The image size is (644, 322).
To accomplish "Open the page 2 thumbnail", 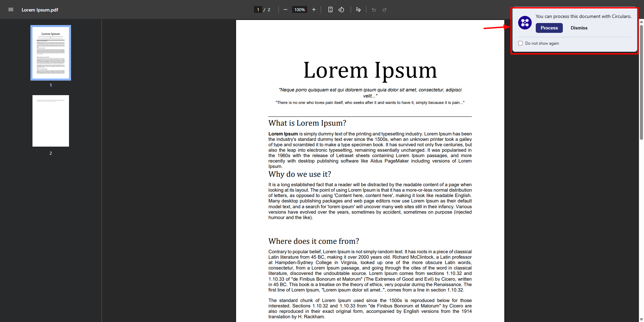I will tap(51, 121).
